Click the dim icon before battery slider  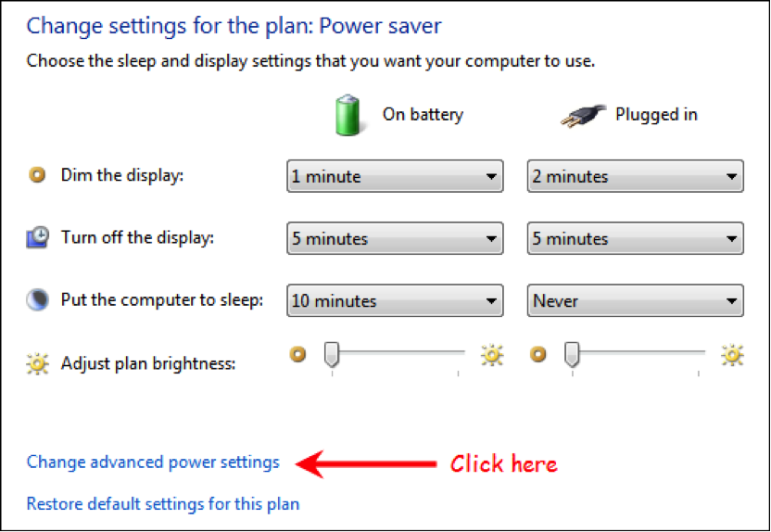click(297, 354)
